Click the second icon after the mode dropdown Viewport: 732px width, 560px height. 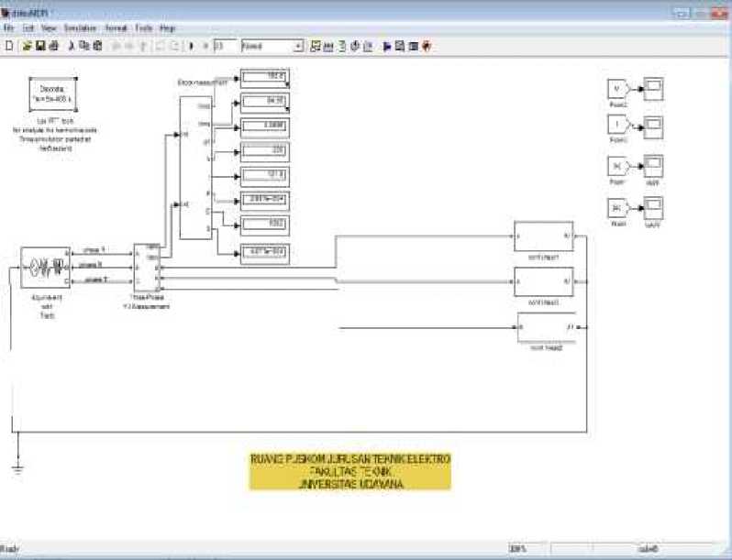328,46
